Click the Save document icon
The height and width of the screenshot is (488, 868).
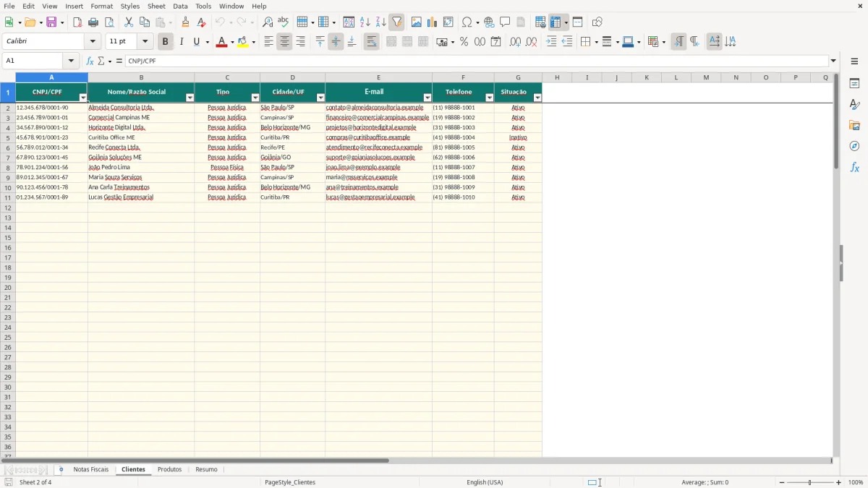pos(51,22)
